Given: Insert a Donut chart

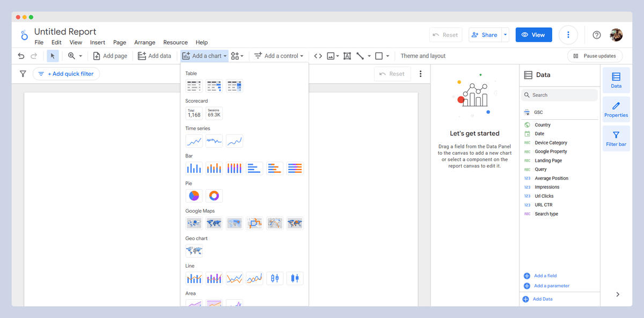Looking at the screenshot, I should pyautogui.click(x=214, y=196).
